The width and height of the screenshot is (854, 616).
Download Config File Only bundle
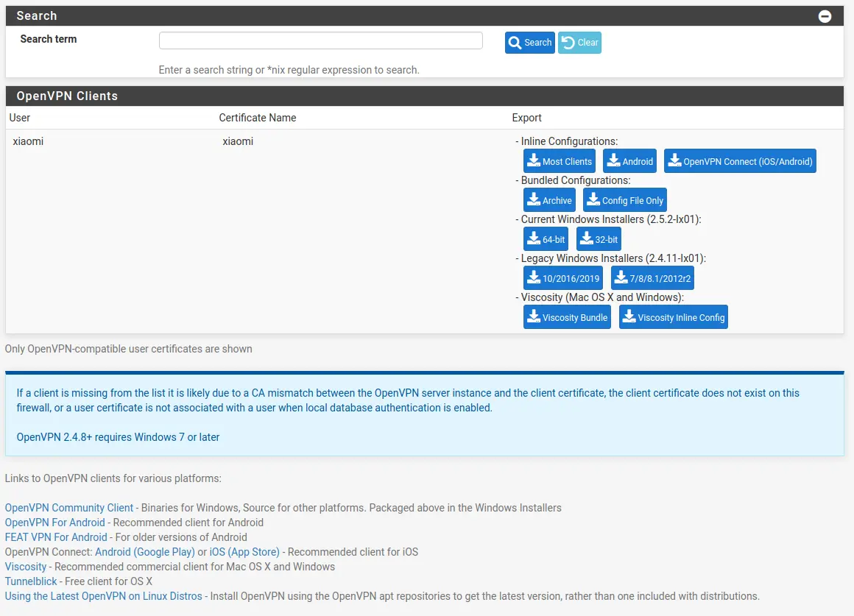click(x=625, y=200)
